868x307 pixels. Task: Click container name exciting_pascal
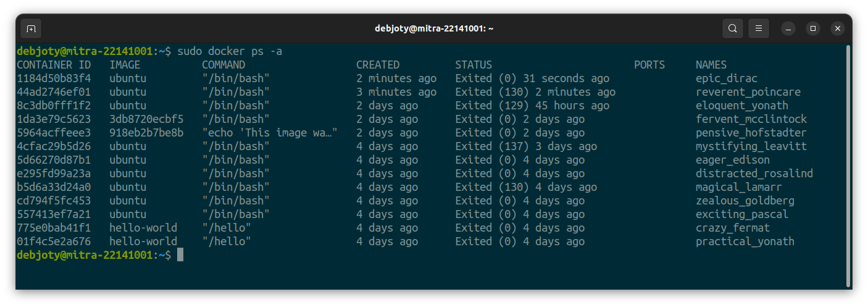click(742, 214)
